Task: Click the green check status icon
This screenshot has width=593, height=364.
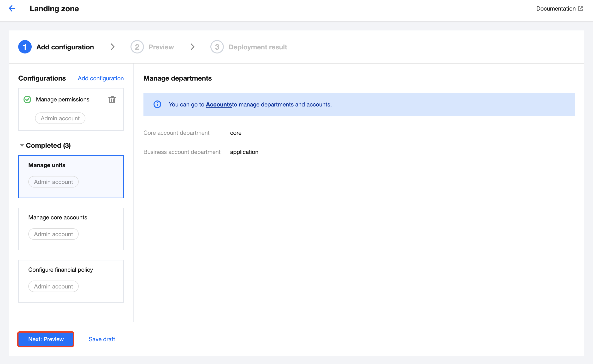Action: [x=27, y=100]
